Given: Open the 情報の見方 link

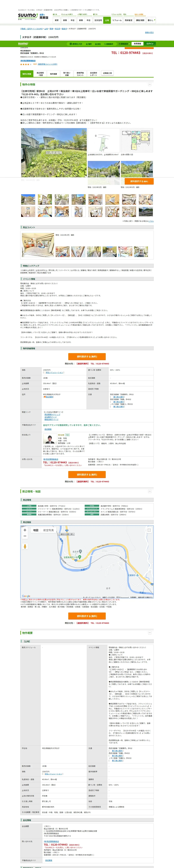Looking at the screenshot, I should pyautogui.click(x=149, y=33).
